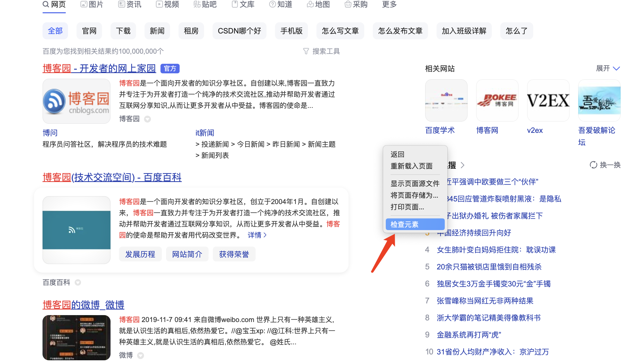Click the 详情 details link

pos(257,235)
